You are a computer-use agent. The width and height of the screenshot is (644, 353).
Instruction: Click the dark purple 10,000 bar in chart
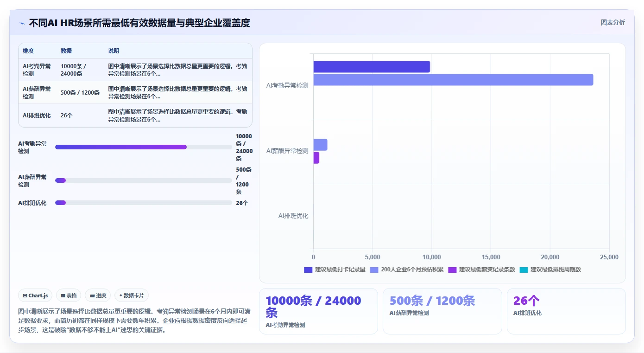(372, 67)
